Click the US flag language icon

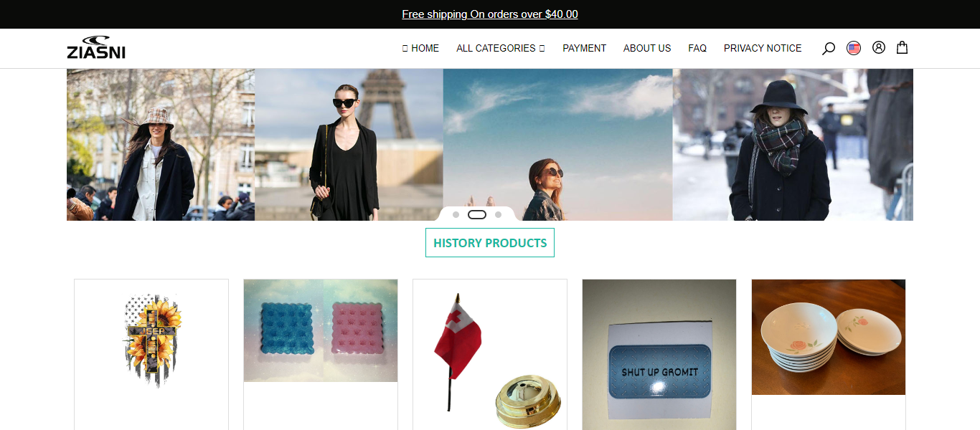[854, 48]
